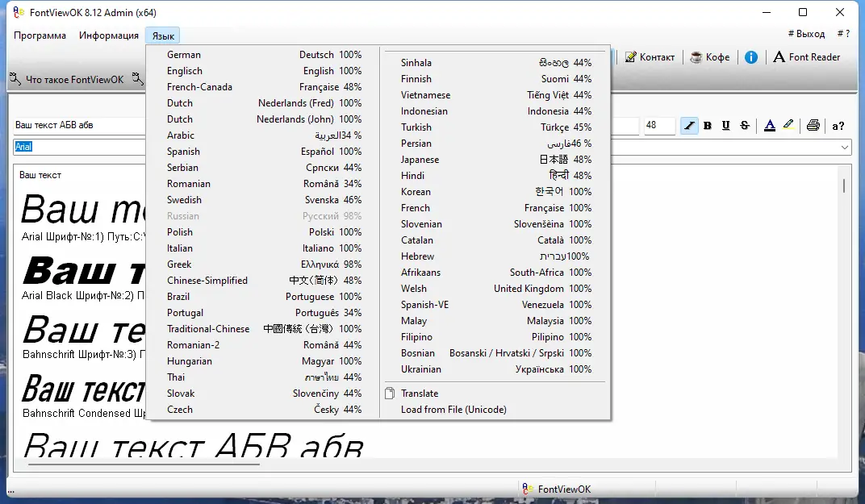Click the horizontal scrollbar under the preview
This screenshot has width=865, height=504.
tap(144, 464)
